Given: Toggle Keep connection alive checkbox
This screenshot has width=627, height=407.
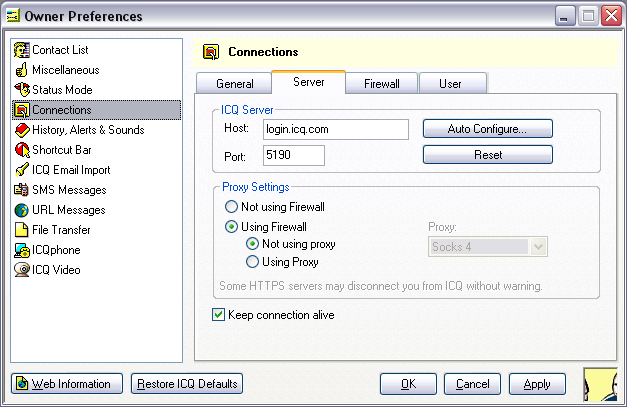Looking at the screenshot, I should pyautogui.click(x=218, y=315).
